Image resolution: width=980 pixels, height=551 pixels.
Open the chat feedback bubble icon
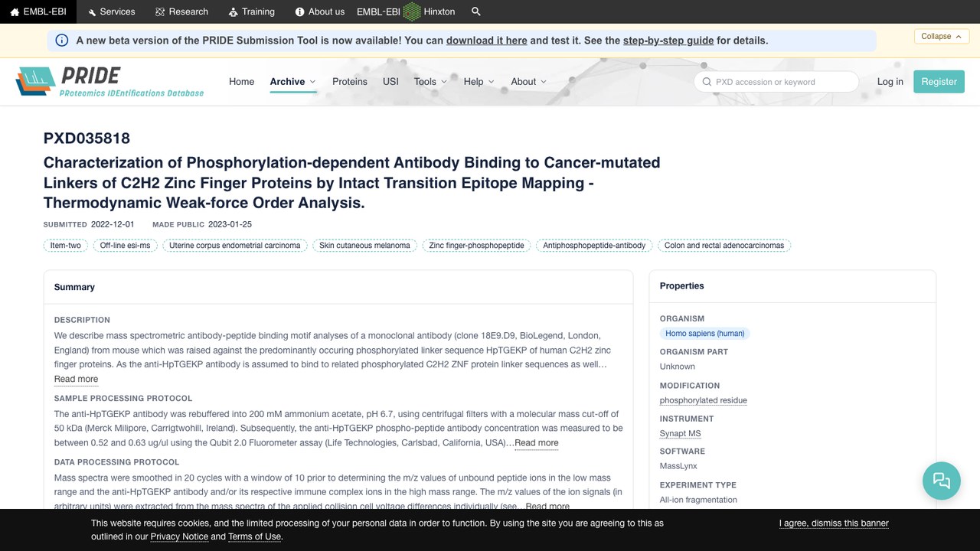coord(942,481)
